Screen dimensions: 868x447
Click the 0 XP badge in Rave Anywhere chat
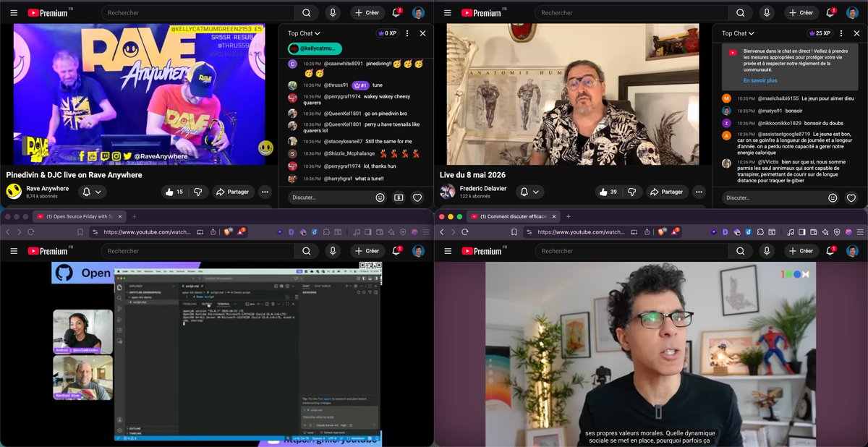point(387,33)
